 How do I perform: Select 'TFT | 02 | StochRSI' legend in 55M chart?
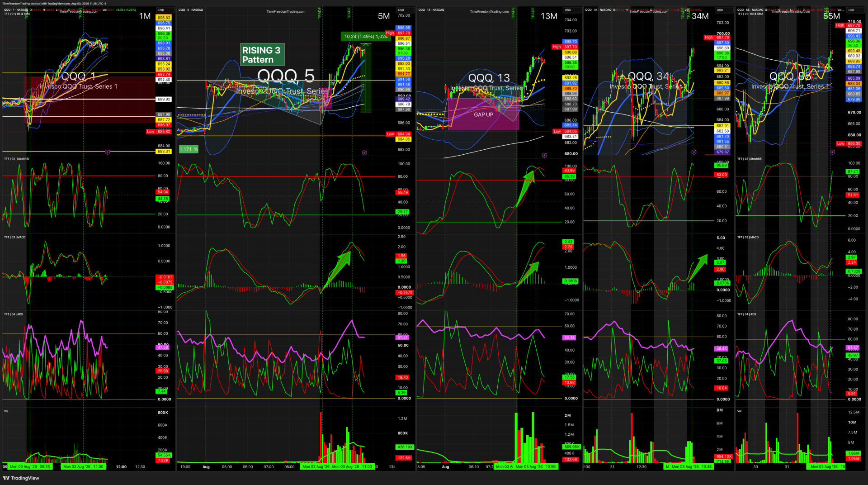click(x=750, y=159)
